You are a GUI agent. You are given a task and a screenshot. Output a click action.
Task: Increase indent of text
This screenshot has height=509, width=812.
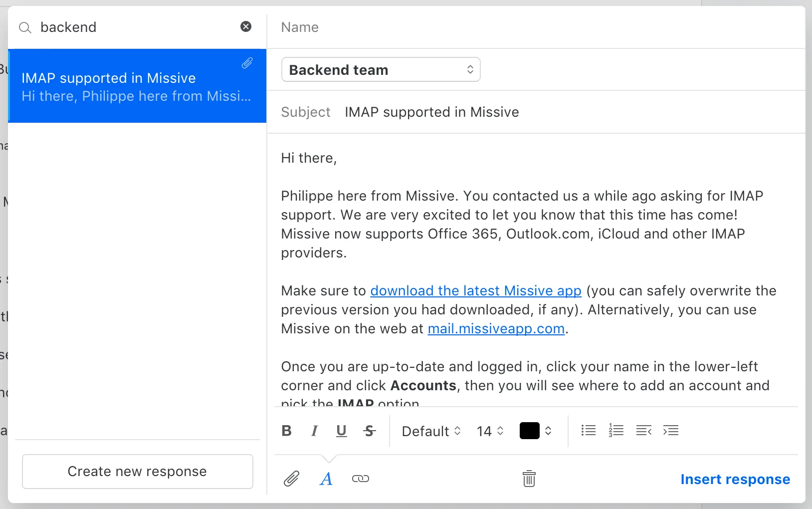coord(671,430)
